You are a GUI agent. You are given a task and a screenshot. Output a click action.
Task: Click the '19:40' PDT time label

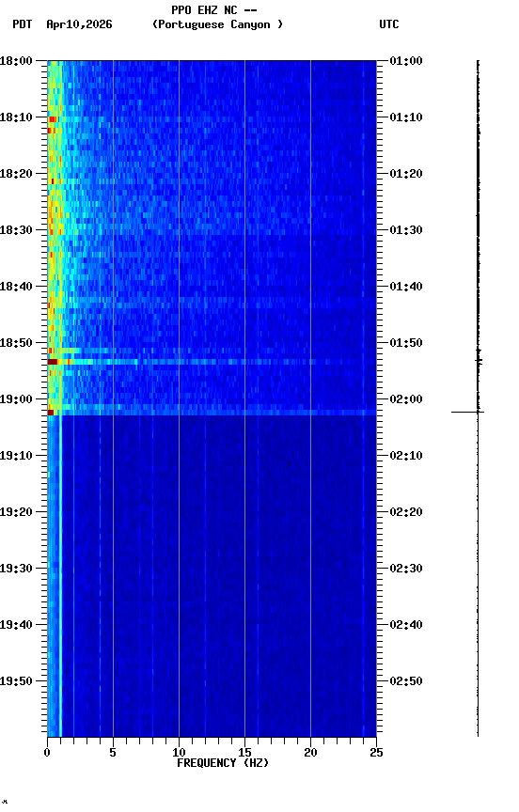[x=16, y=625]
